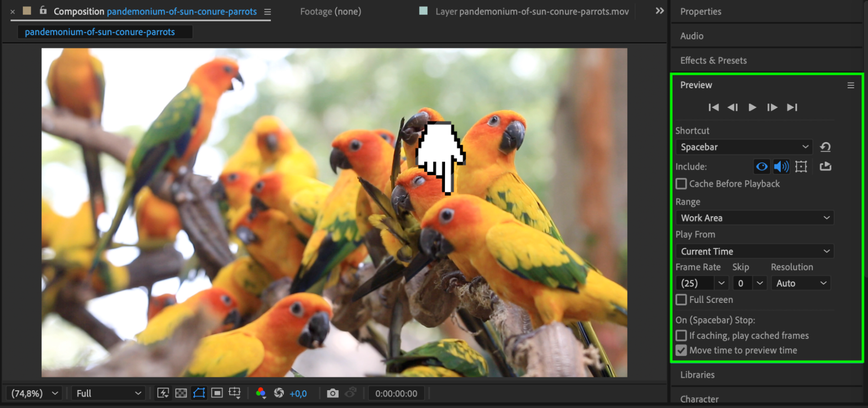This screenshot has height=408, width=868.
Task: Click the 0:00:00:00 timecode display
Action: click(396, 393)
